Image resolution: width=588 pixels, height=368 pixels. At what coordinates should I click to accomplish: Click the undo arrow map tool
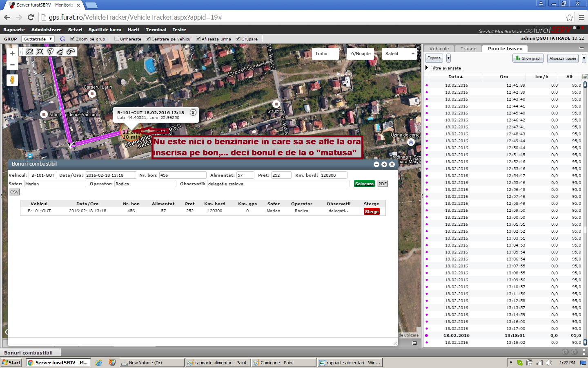pyautogui.click(x=71, y=52)
